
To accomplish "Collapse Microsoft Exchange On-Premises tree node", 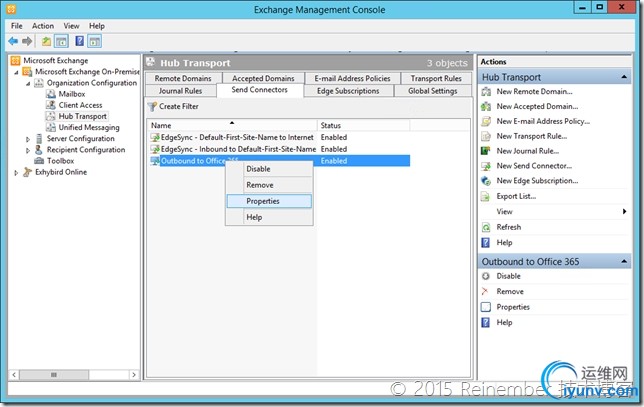I will pyautogui.click(x=16, y=72).
